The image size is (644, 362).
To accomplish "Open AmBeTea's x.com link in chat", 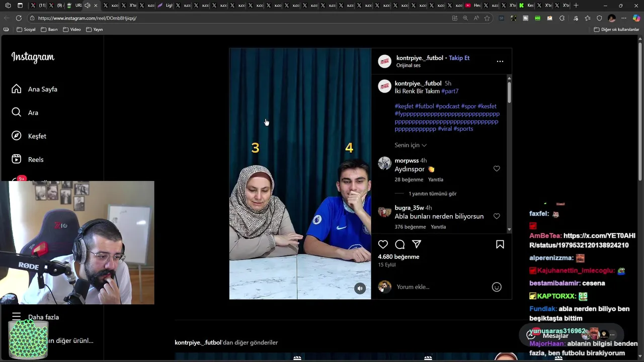I will tap(582, 240).
